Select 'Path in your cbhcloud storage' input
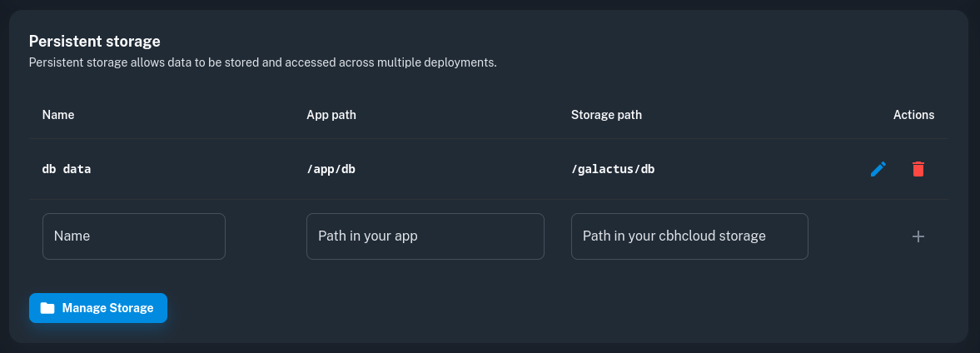Image resolution: width=980 pixels, height=353 pixels. [689, 236]
